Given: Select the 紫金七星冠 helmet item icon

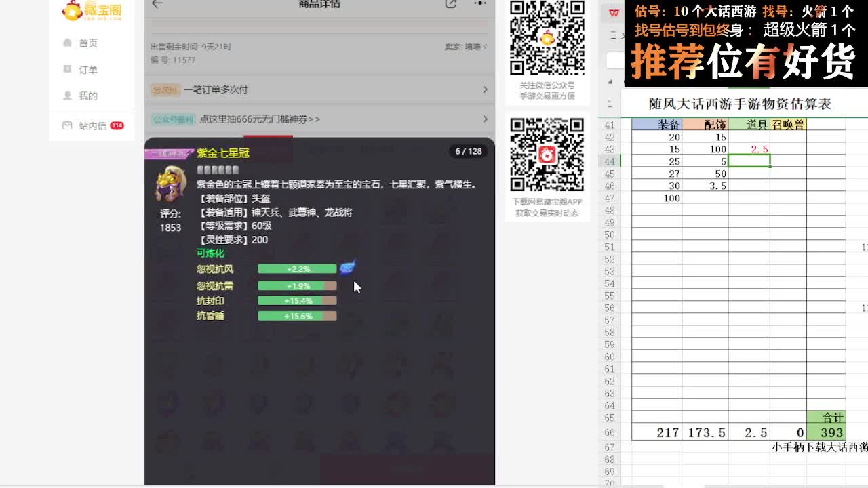Looking at the screenshot, I should pos(171,183).
